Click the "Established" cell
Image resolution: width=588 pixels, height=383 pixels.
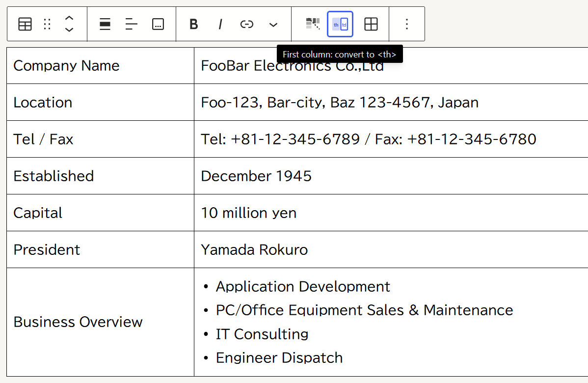[101, 176]
